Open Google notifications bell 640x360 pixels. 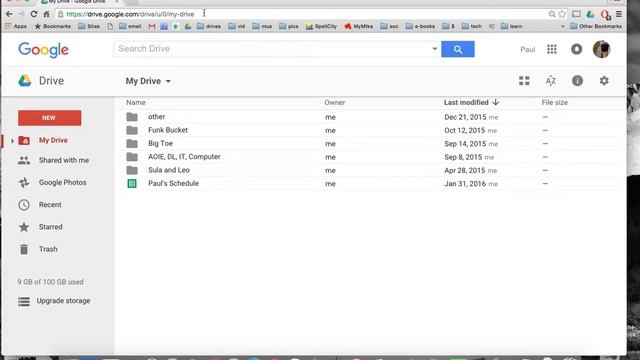pyautogui.click(x=576, y=49)
